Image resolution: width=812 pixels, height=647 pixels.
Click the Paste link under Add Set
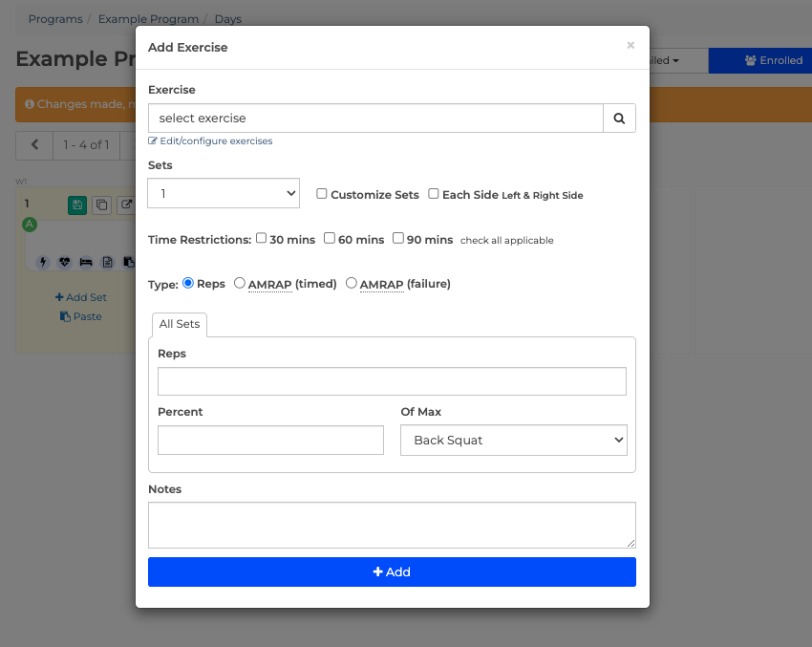[81, 316]
